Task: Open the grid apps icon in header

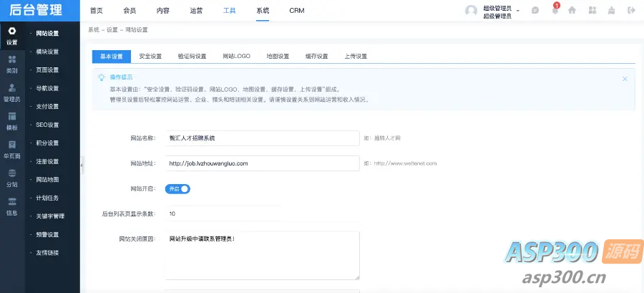Action: point(592,11)
